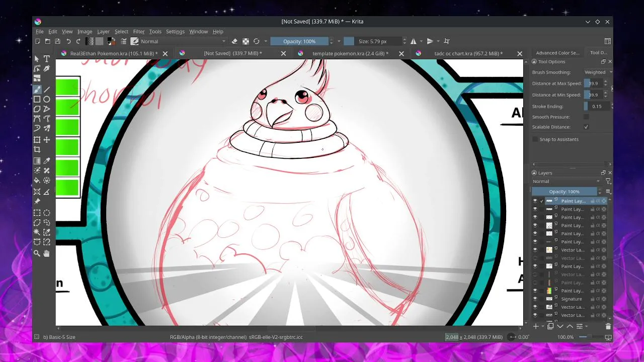Select the Fill bucket tool
Image resolution: width=644 pixels, height=362 pixels.
pos(37,180)
